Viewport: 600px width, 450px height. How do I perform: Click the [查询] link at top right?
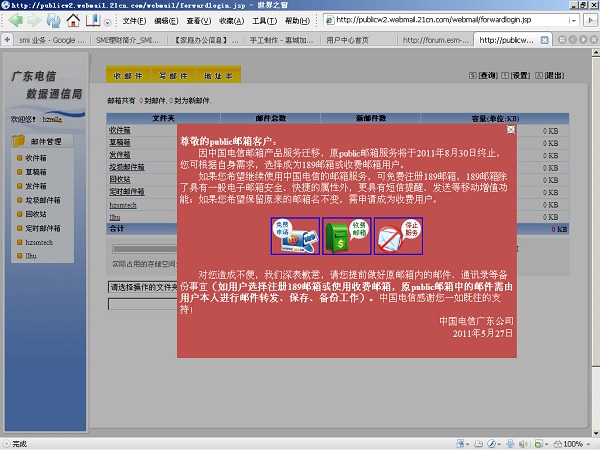coord(488,76)
